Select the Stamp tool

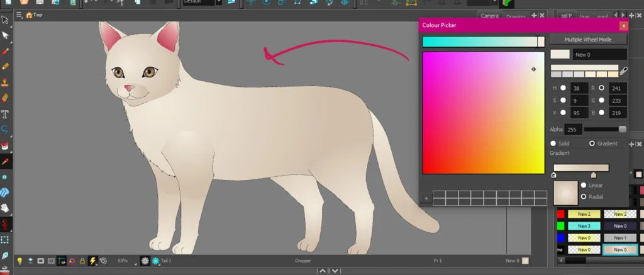click(x=5, y=82)
